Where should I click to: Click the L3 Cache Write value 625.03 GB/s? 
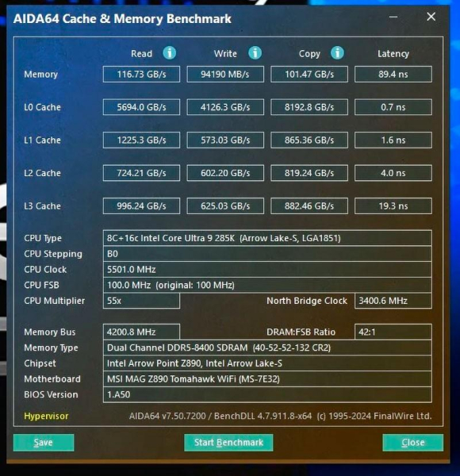pyautogui.click(x=225, y=205)
